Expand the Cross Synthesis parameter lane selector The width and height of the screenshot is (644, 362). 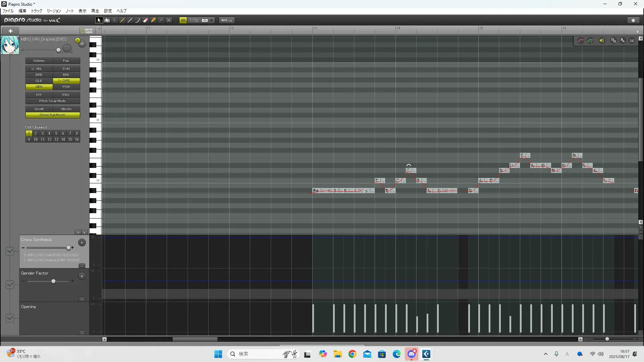click(x=10, y=251)
